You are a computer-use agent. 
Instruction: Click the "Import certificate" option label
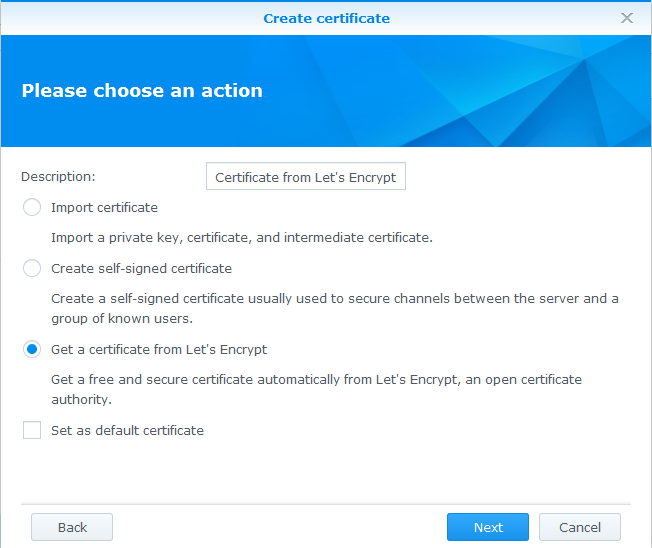tap(104, 208)
